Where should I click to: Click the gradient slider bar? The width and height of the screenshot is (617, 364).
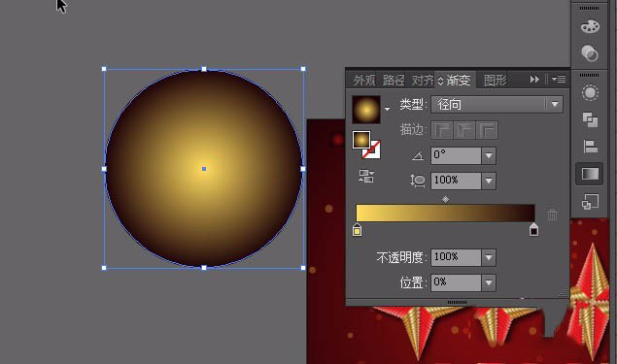445,213
